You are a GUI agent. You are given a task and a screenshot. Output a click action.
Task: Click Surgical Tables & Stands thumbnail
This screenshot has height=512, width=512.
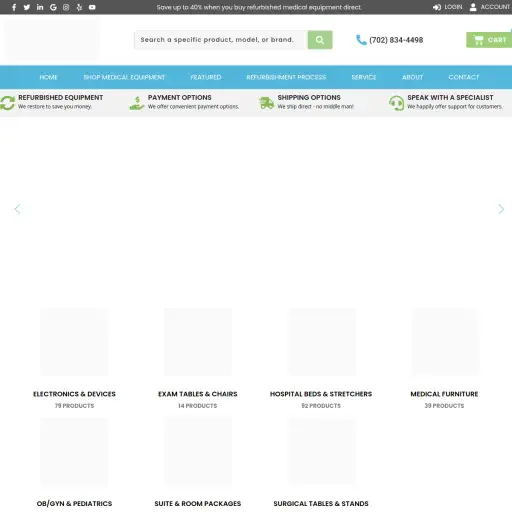tap(322, 451)
